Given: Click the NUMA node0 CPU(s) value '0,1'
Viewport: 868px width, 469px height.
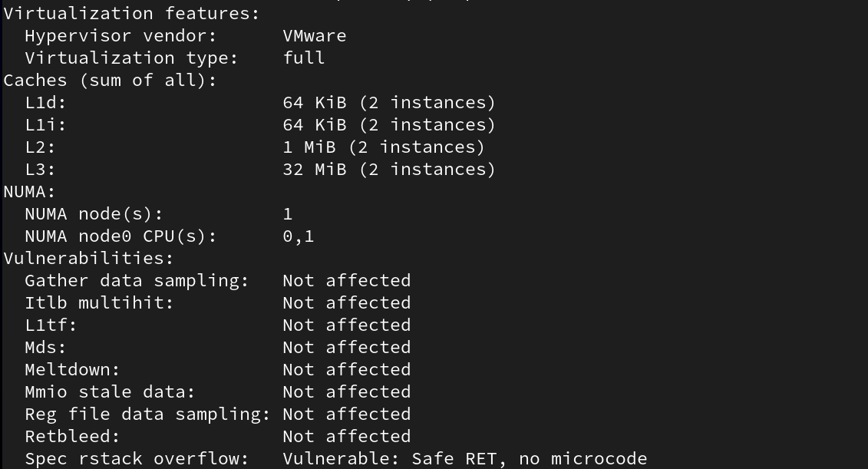Looking at the screenshot, I should click(299, 236).
